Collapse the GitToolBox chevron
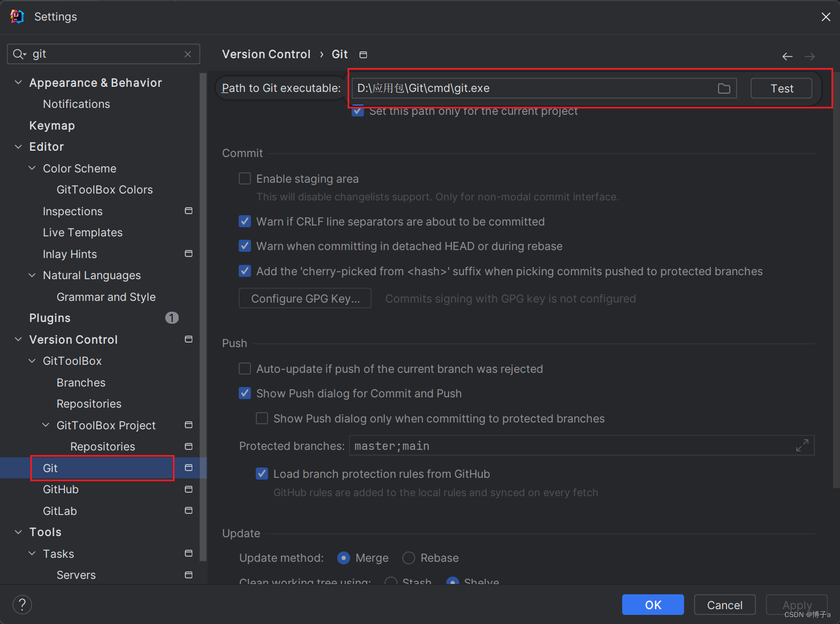Viewport: 840px width, 624px height. [x=32, y=361]
